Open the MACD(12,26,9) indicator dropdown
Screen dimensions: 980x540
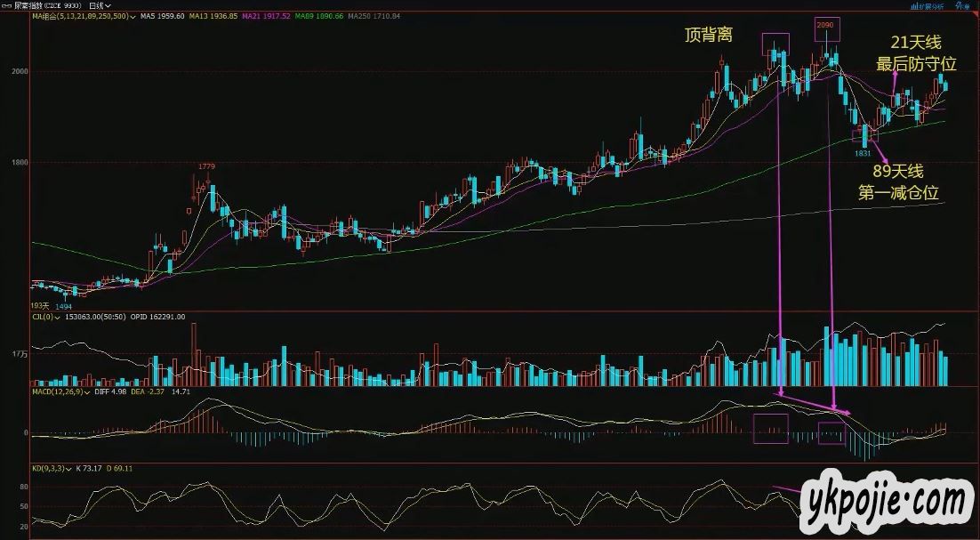[x=87, y=391]
